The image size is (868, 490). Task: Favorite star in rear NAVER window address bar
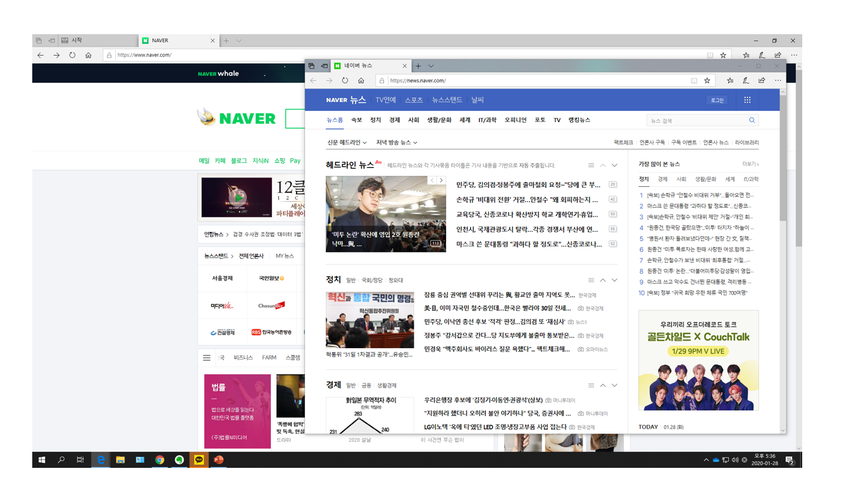723,55
